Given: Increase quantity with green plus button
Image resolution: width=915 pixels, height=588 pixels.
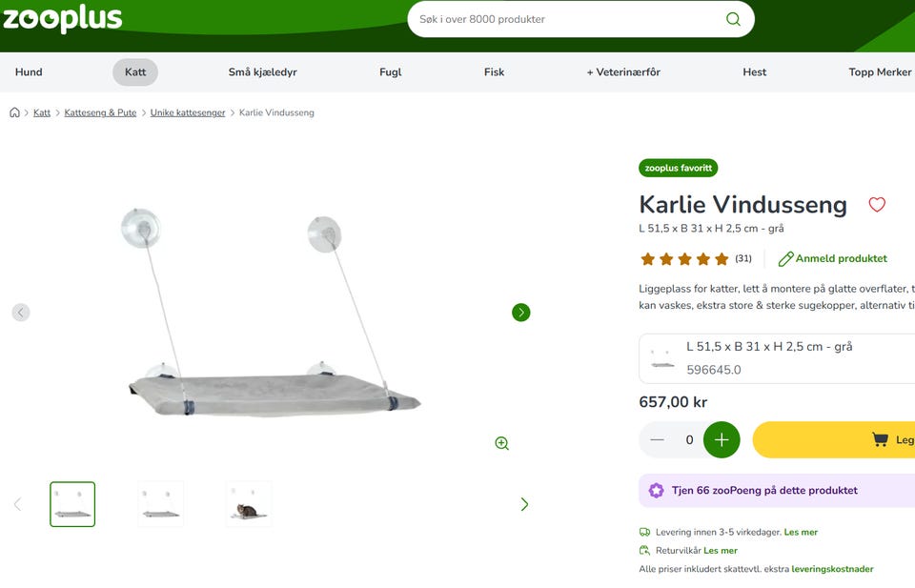Looking at the screenshot, I should pos(722,440).
